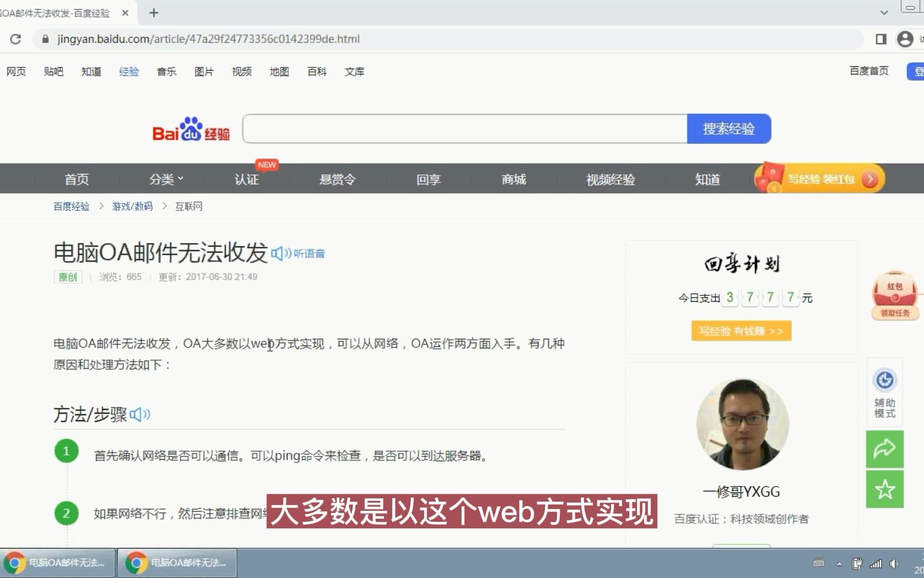Click the green share arrow icon

tap(885, 449)
